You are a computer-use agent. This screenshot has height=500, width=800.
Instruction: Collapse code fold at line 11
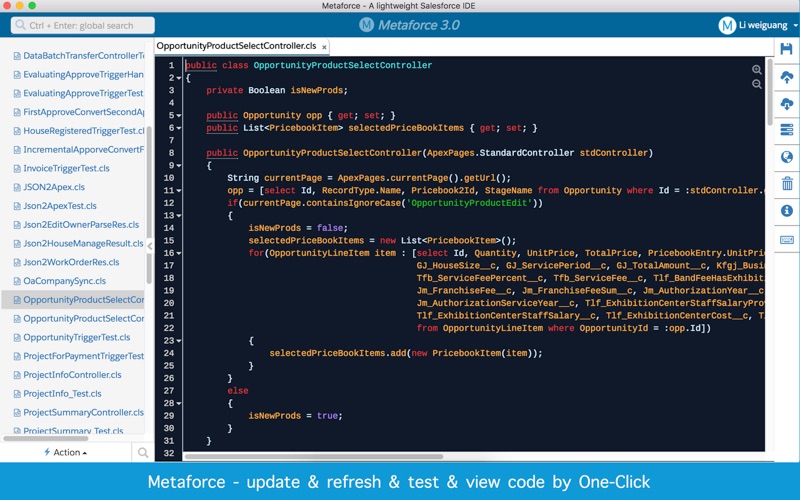coord(179,191)
